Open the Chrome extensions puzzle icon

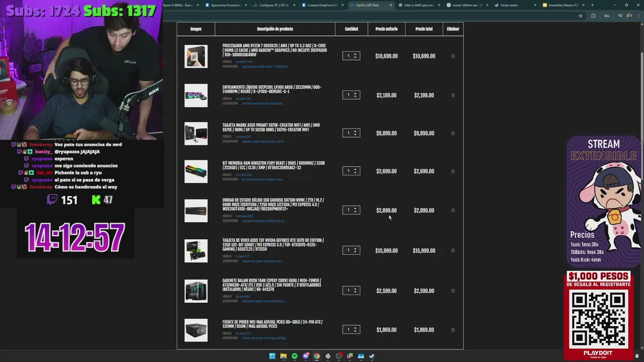(593, 16)
